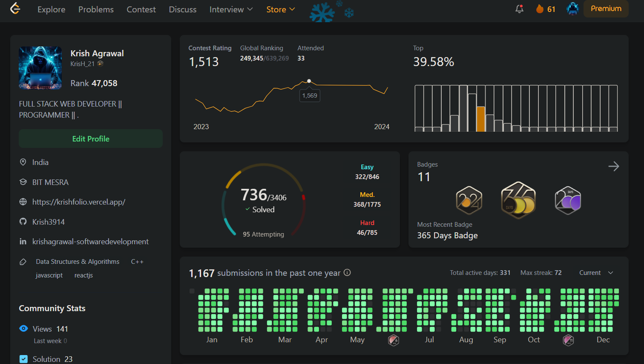Click the C++ skill tag
The width and height of the screenshot is (644, 364).
pos(137,262)
